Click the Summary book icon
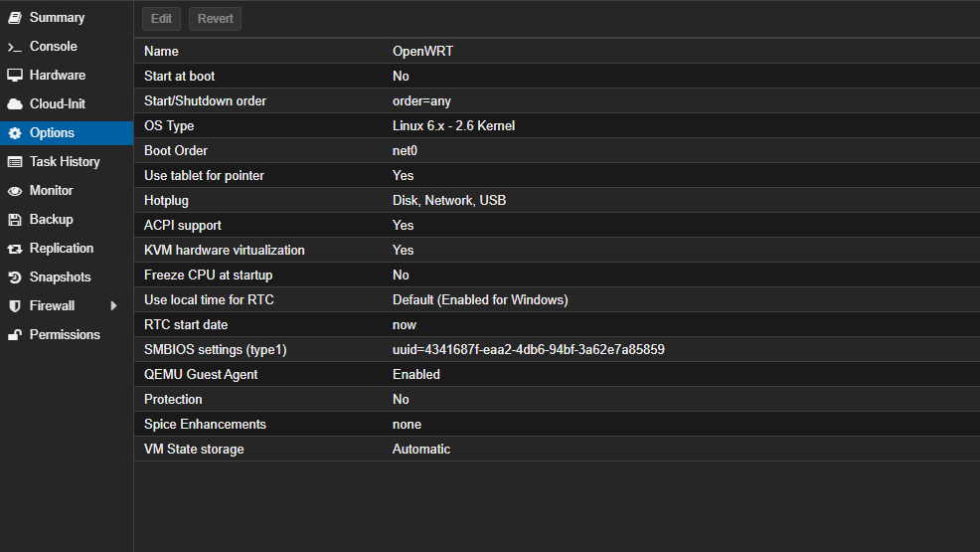 coord(15,18)
